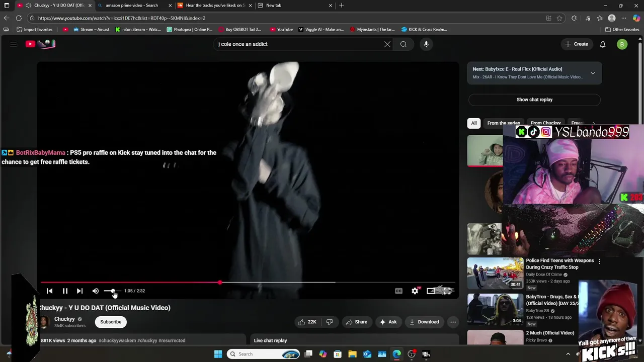Subscribe to the Chuckyy channel
644x362 pixels.
111,322
